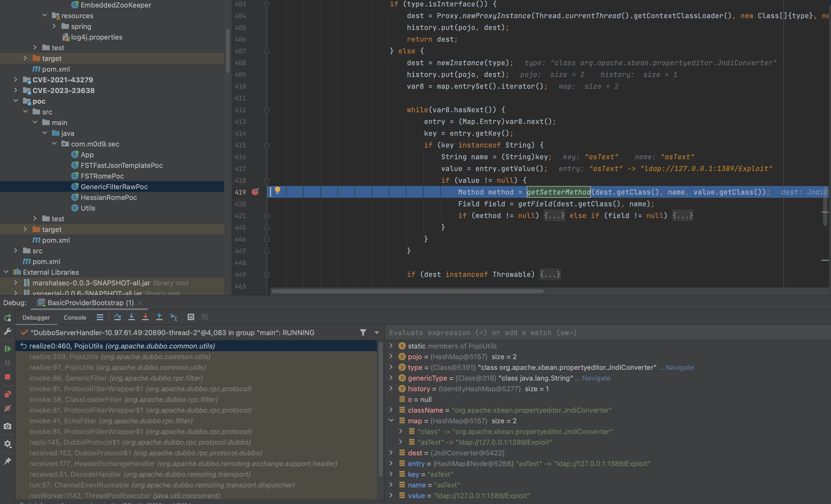Viewport: 831px width, 504px height.
Task: Expand the "asText" map entry node
Action: 401,442
